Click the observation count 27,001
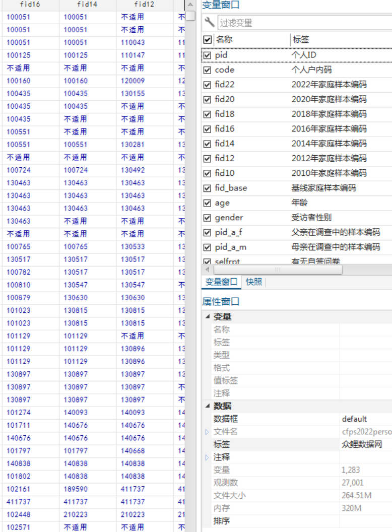Screen dimensions: 392x532 (x=353, y=483)
